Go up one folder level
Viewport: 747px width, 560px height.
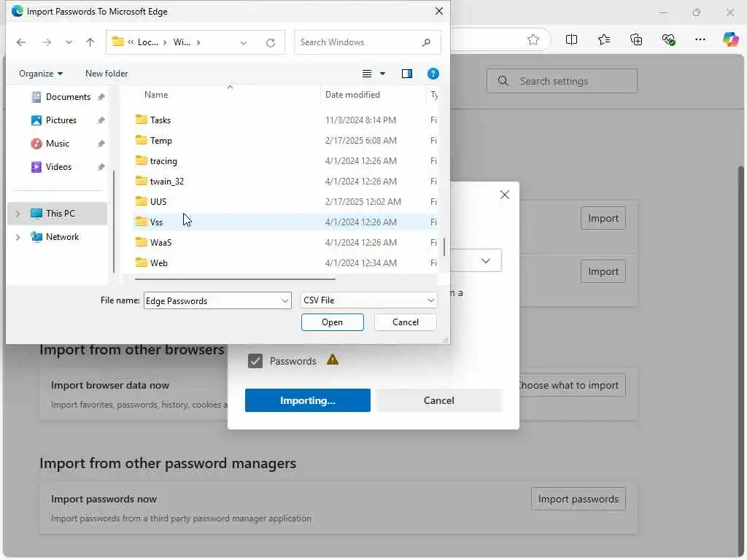[90, 42]
